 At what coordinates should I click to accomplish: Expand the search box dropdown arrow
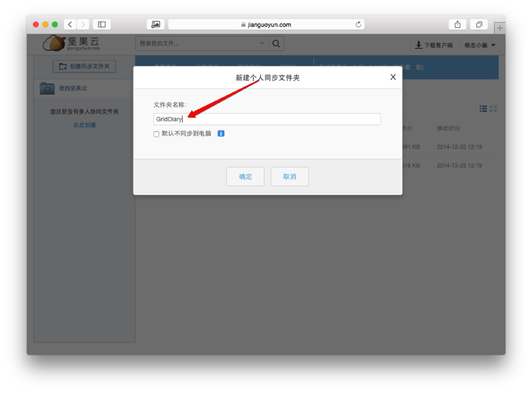tap(262, 43)
